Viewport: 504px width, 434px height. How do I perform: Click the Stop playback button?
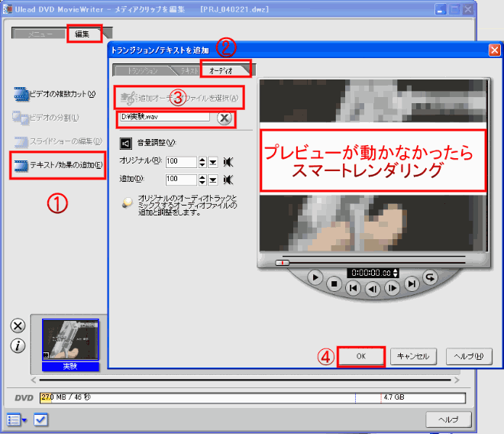pyautogui.click(x=334, y=283)
